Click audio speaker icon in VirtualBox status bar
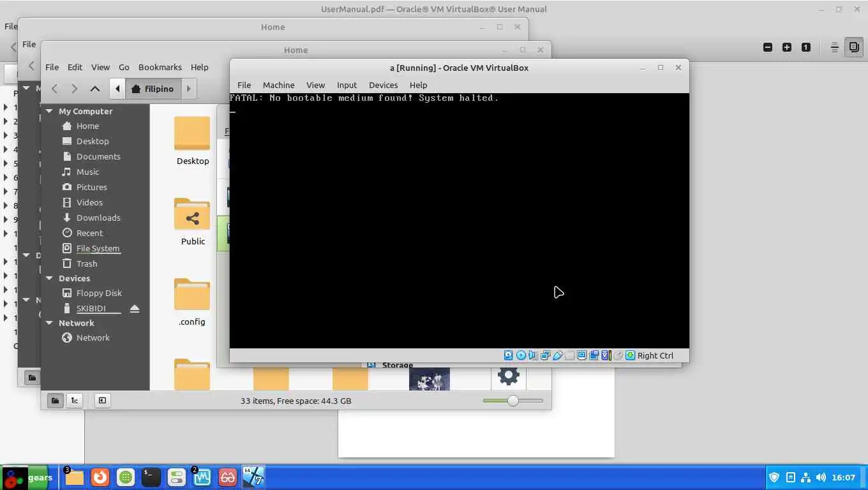Screen dimensions: 868x490 [x=533, y=355]
